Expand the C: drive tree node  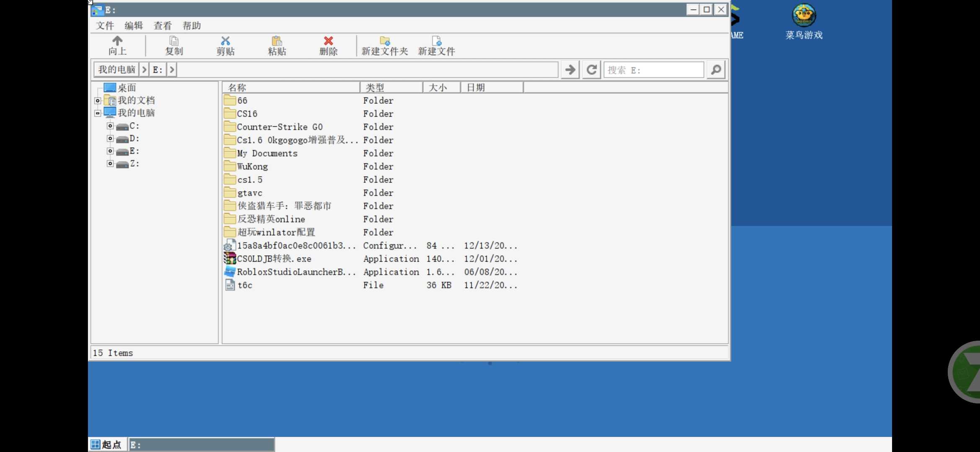110,126
